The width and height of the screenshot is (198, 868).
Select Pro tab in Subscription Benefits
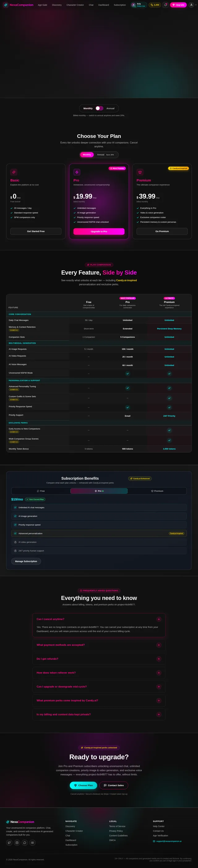[99, 491]
